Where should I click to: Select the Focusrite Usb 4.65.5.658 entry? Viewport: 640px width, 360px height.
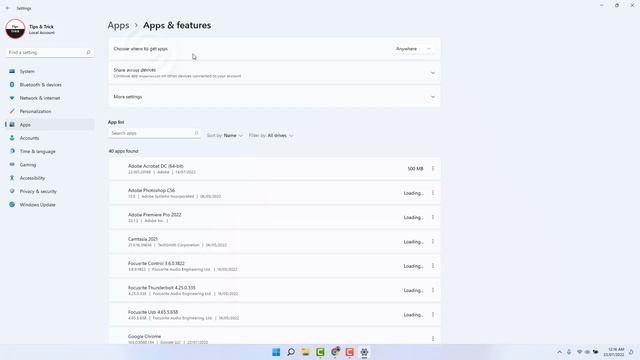tap(274, 315)
